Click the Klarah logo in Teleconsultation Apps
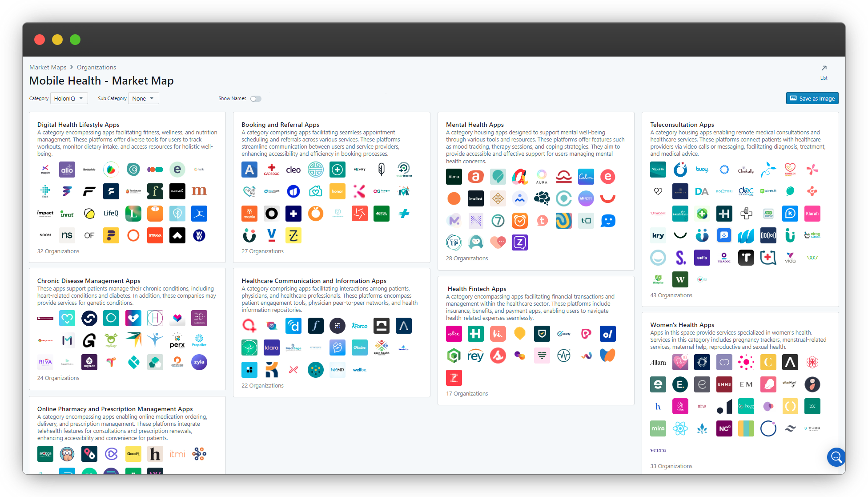The height and width of the screenshot is (497, 868). (812, 214)
